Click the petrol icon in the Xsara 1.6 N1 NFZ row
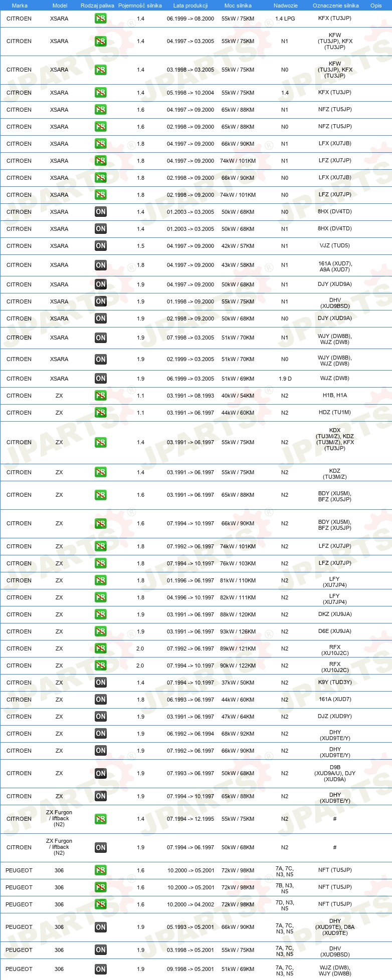This screenshot has width=392, height=980. click(101, 110)
